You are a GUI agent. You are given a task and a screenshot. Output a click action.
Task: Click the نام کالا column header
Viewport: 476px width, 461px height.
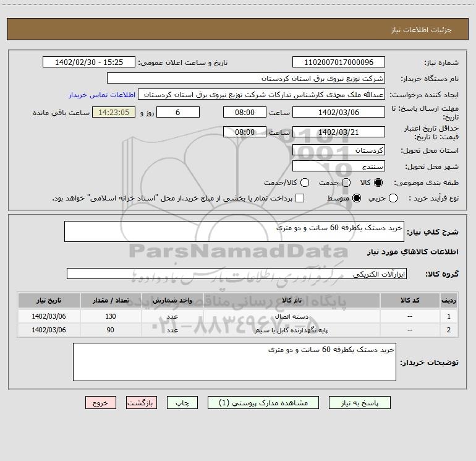(291, 300)
